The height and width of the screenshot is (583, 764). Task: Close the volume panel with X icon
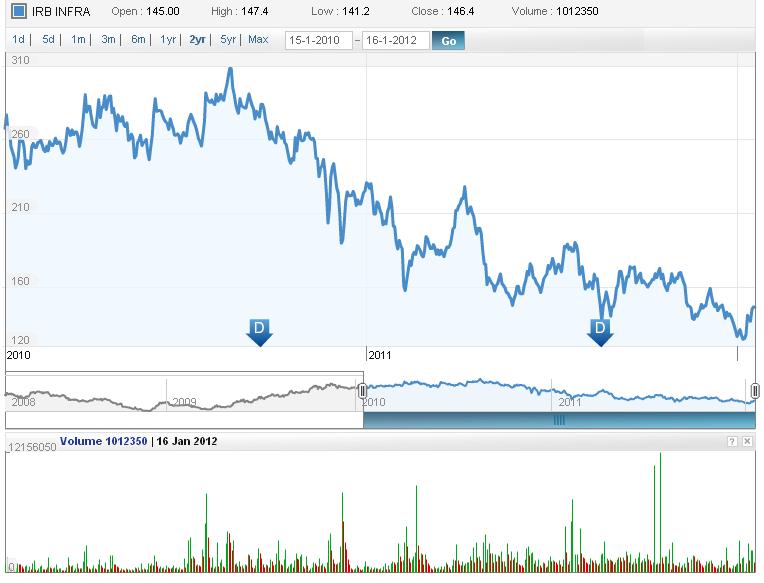[747, 441]
